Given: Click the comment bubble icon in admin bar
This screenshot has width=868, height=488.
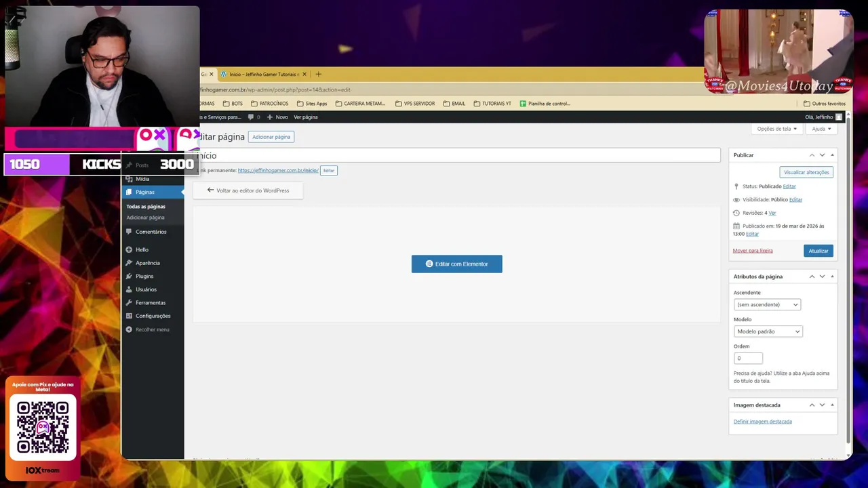Looking at the screenshot, I should pos(251,117).
